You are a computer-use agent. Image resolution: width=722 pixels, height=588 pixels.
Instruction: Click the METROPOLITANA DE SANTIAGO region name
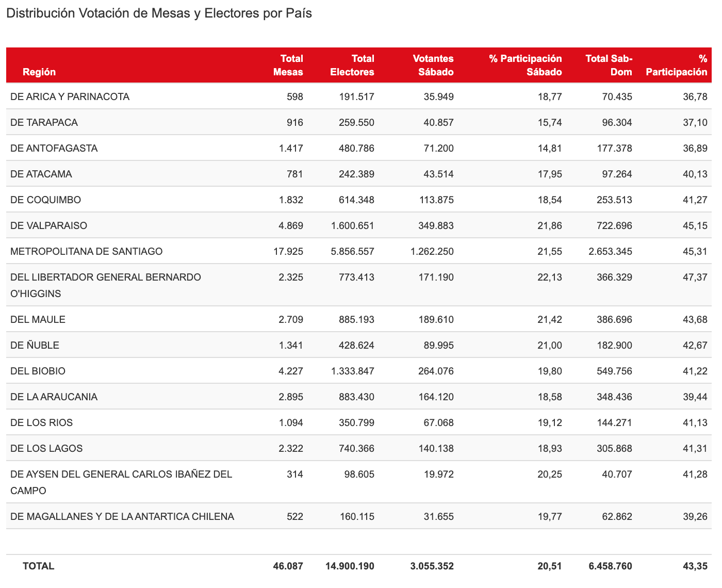point(86,251)
